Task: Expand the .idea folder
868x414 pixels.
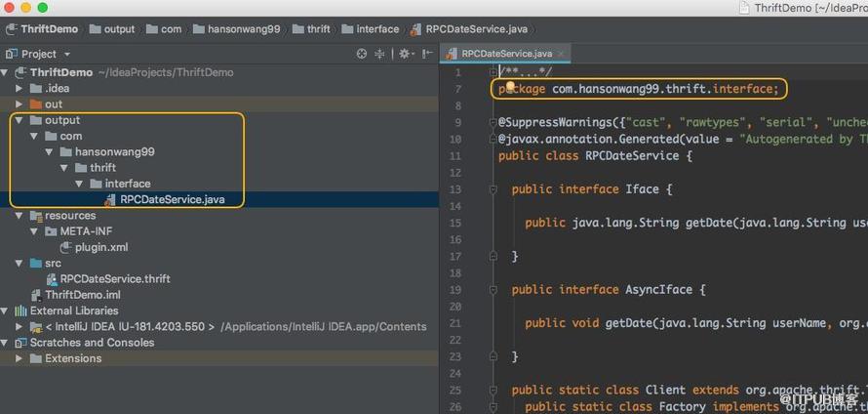Action: [20, 88]
